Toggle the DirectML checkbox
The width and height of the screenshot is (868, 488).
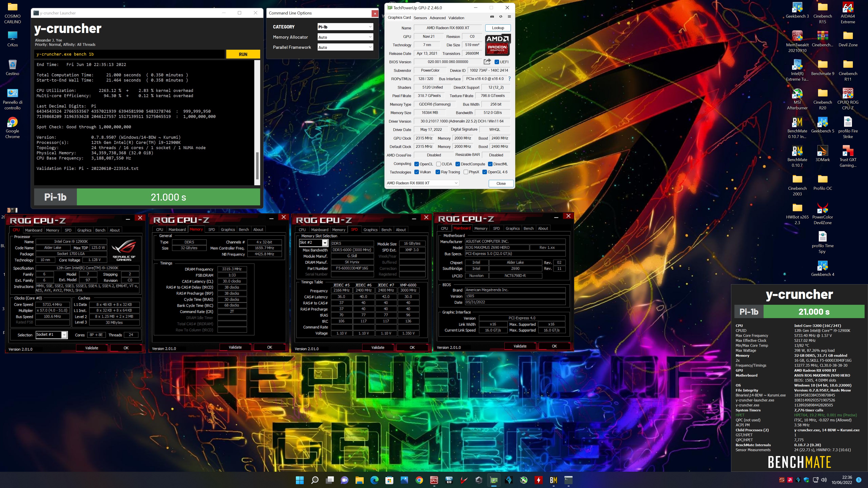pyautogui.click(x=490, y=164)
